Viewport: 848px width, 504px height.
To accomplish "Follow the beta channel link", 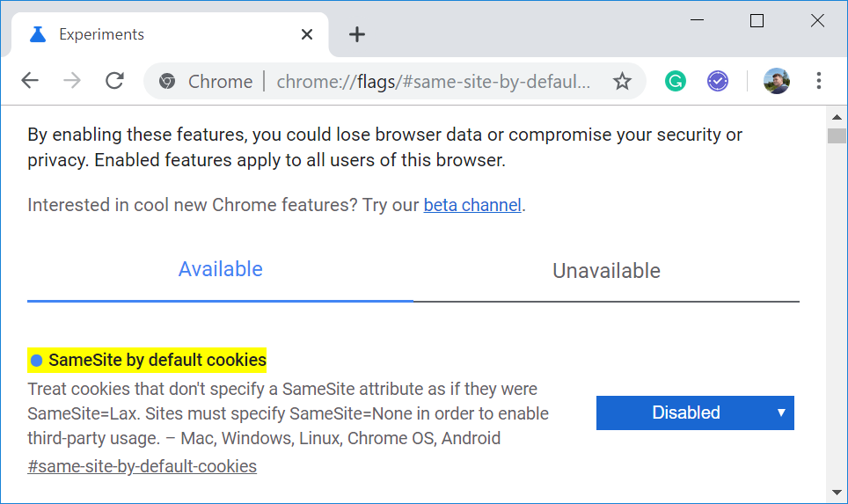I will (472, 205).
